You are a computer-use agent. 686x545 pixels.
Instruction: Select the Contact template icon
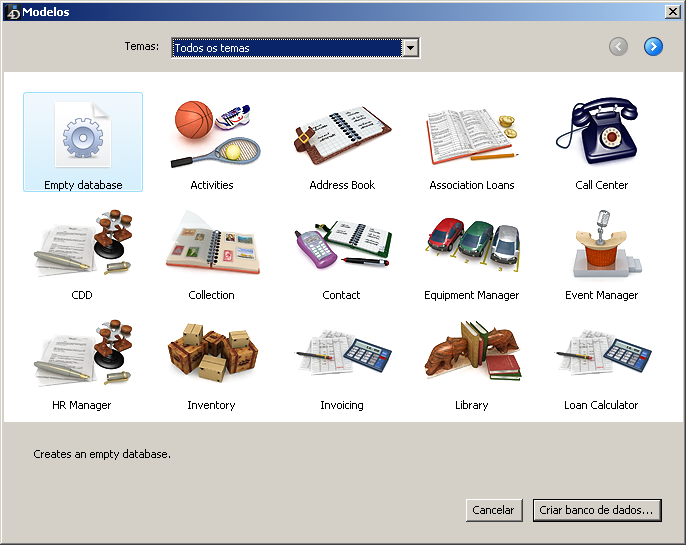pyautogui.click(x=342, y=246)
